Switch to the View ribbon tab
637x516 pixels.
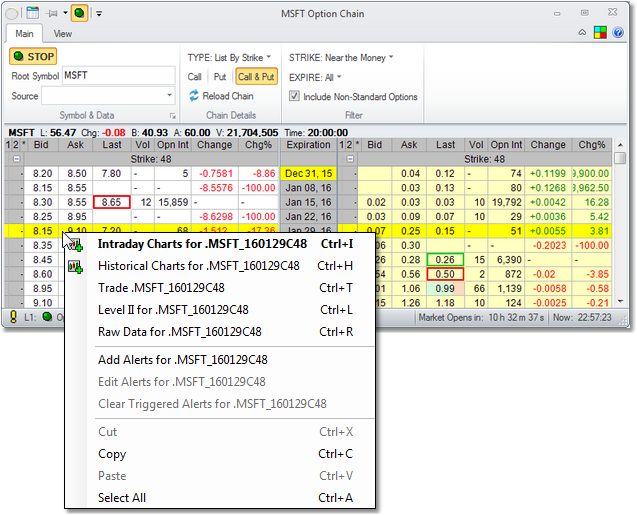(63, 34)
